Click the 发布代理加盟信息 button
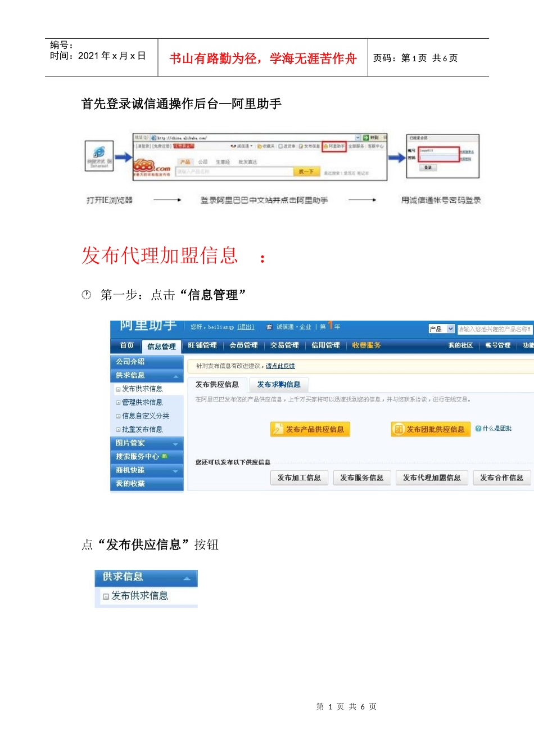Image resolution: width=534 pixels, height=756 pixels. (x=432, y=478)
